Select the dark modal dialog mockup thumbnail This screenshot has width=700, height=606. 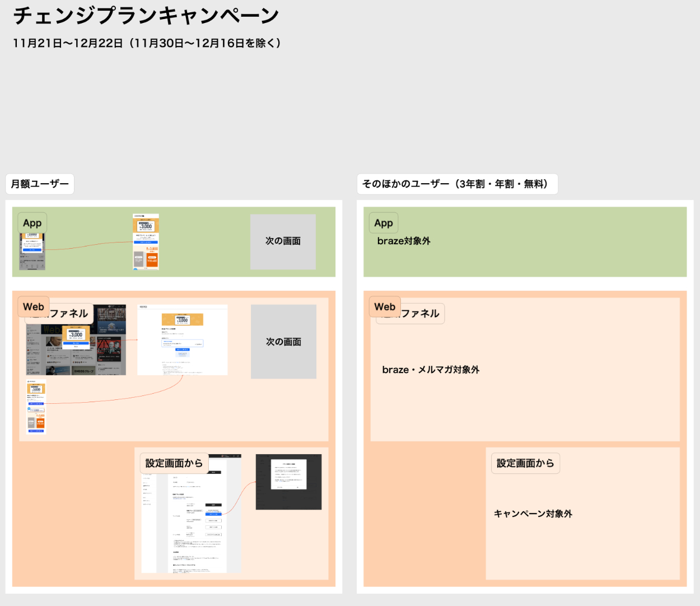click(288, 482)
